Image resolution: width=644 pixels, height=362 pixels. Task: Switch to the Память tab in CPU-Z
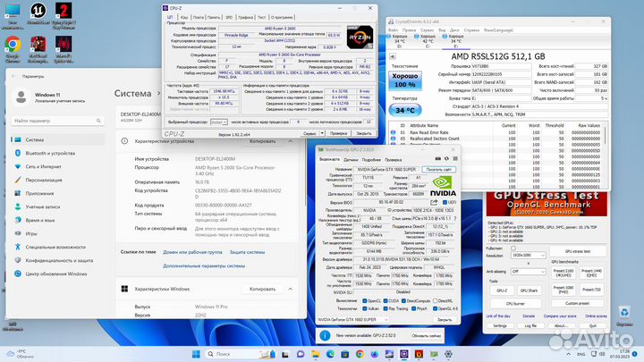tap(214, 17)
